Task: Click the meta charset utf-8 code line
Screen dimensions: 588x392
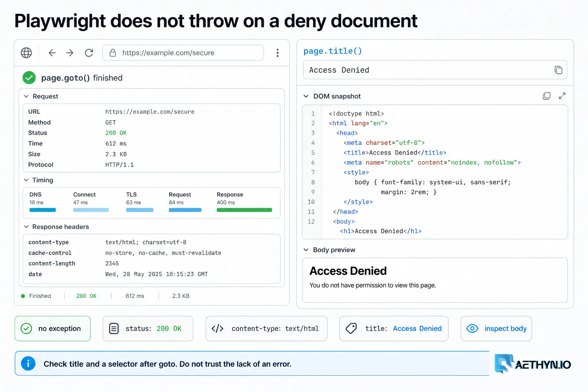Action: click(x=384, y=143)
